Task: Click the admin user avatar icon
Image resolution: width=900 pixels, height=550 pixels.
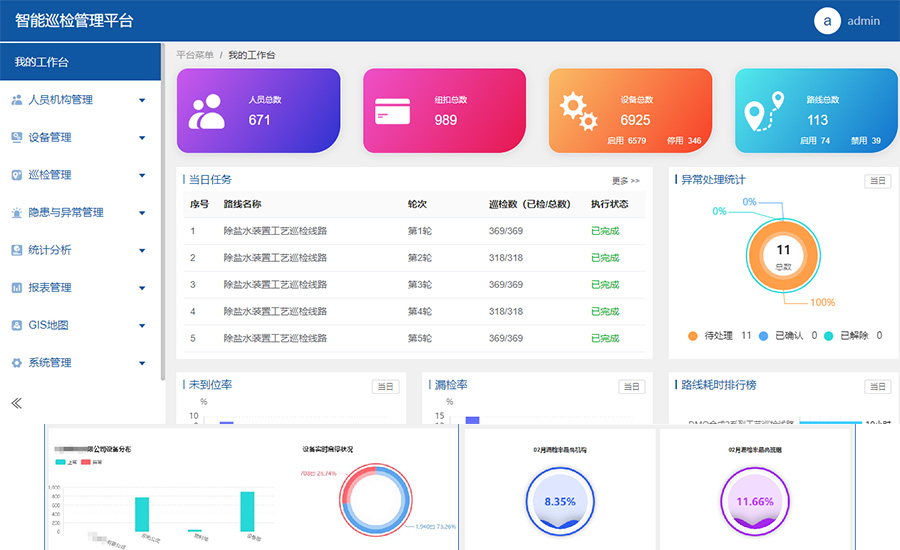Action: tap(827, 21)
